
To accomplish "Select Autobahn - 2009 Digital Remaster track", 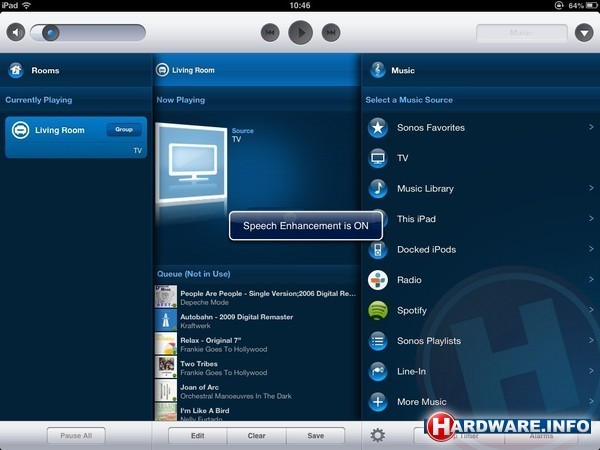I will click(256, 320).
